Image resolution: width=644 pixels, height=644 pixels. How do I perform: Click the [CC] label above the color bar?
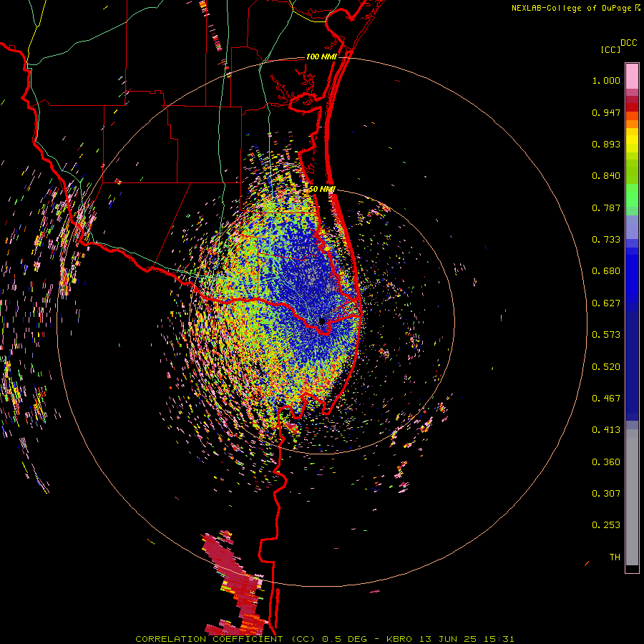click(x=610, y=49)
